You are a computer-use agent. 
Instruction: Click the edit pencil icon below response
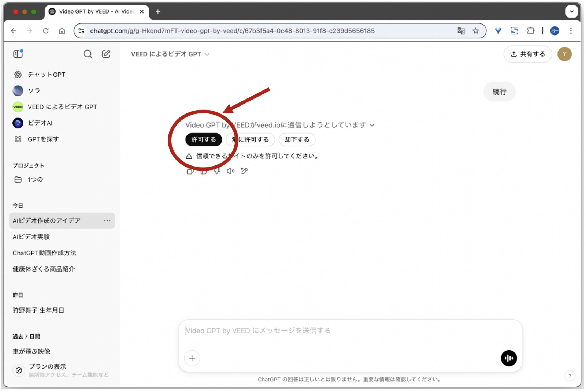click(x=244, y=171)
